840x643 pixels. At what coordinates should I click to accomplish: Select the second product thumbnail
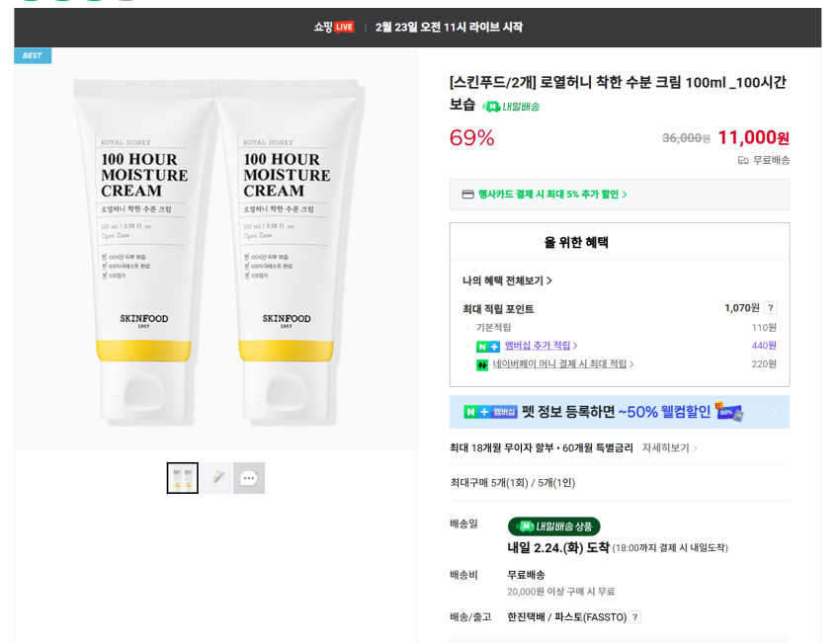coord(216,478)
